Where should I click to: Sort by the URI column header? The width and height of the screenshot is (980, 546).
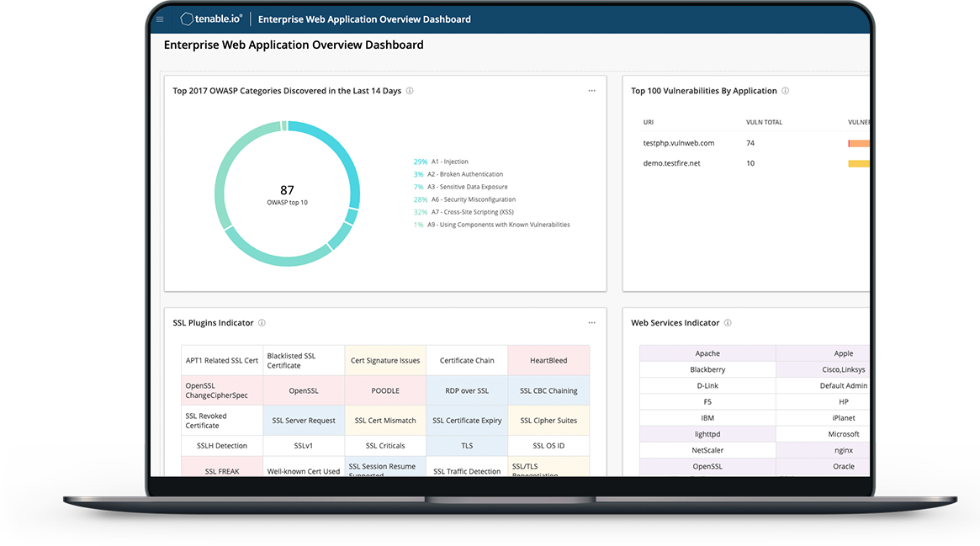point(649,123)
